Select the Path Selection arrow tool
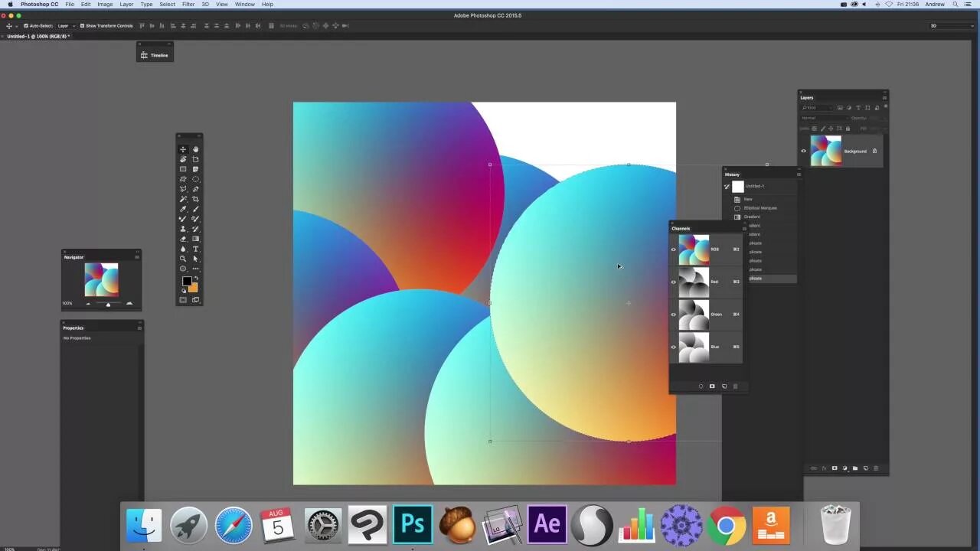 [195, 259]
